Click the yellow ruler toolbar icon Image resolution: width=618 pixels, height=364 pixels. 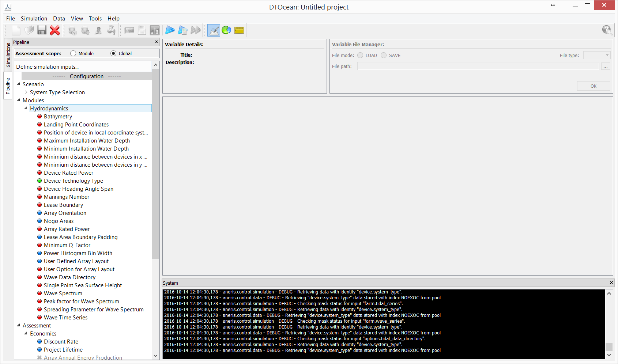pyautogui.click(x=239, y=30)
